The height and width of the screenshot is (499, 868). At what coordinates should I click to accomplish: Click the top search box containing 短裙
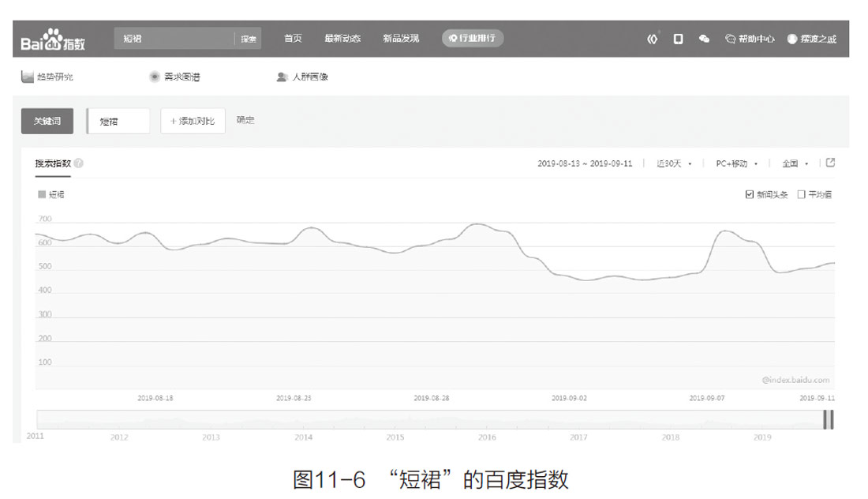175,39
